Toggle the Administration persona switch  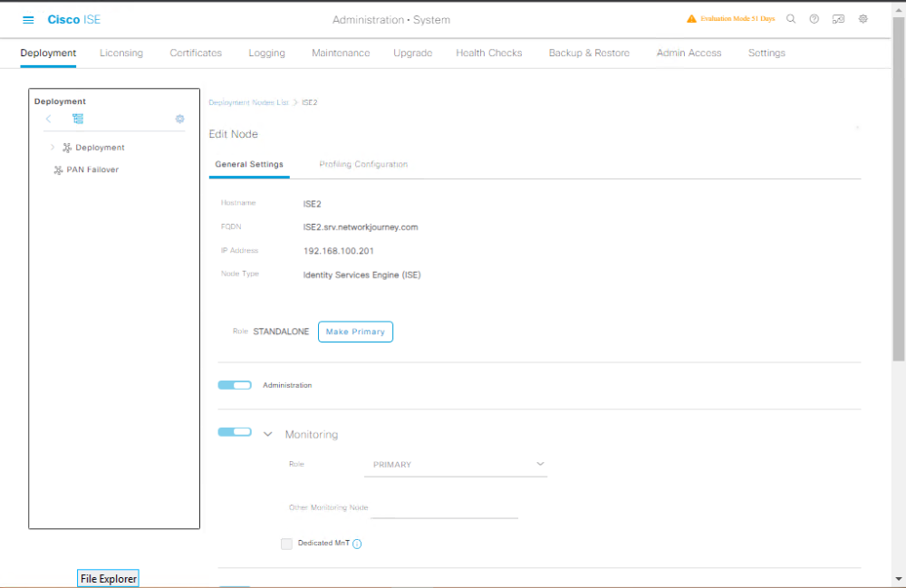click(235, 385)
